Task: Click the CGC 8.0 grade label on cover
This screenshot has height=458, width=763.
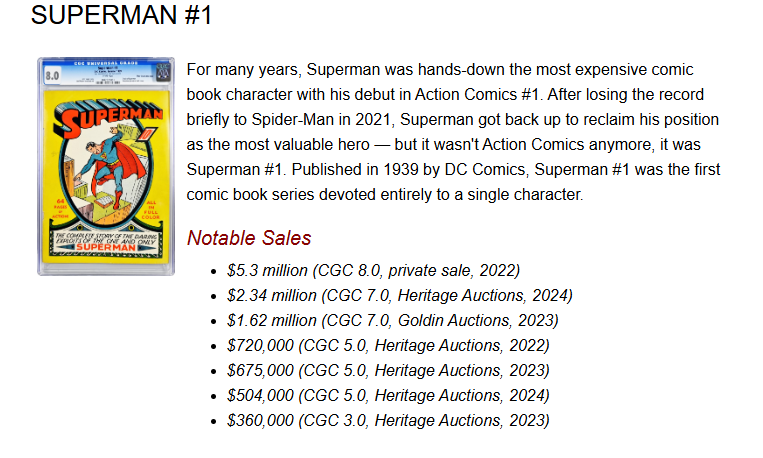Action: coord(53,75)
